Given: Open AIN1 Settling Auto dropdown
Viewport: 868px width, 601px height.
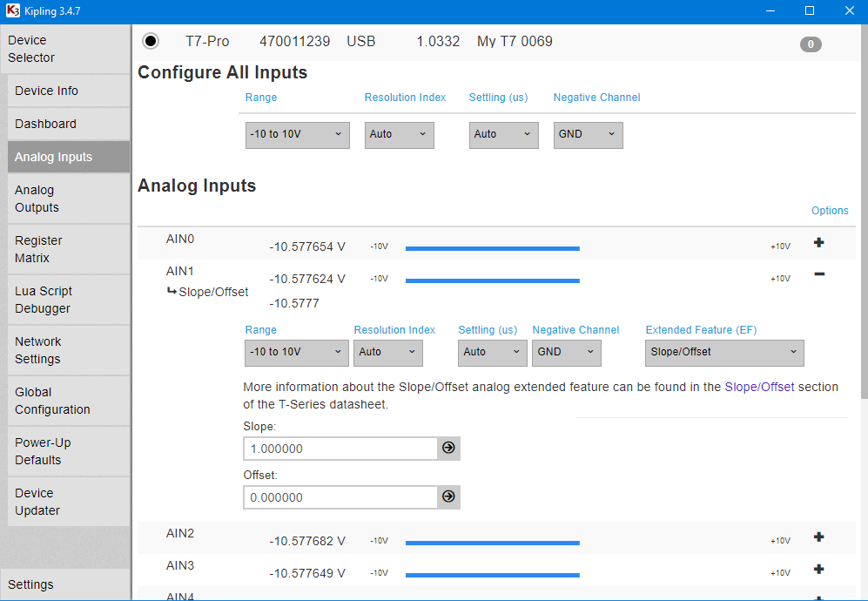Looking at the screenshot, I should pyautogui.click(x=492, y=353).
